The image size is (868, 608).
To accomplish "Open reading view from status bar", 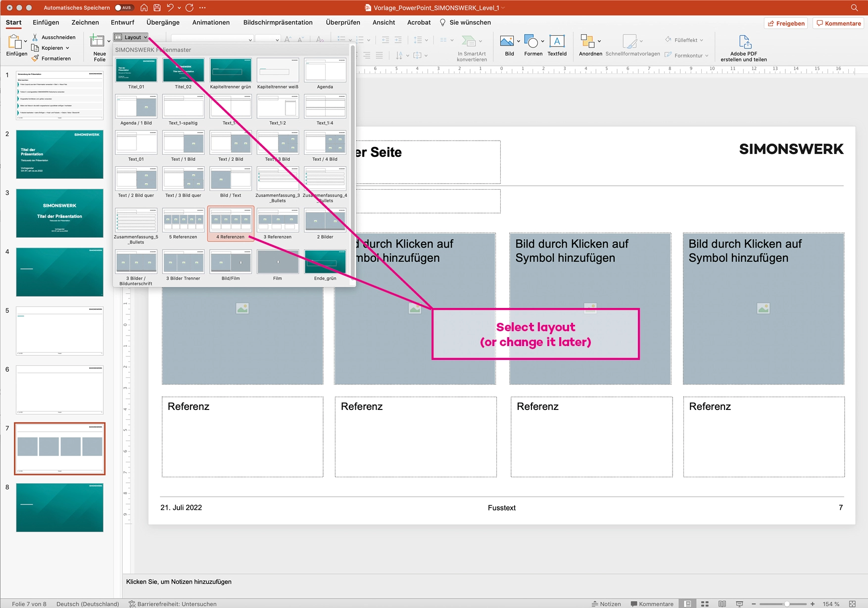I will click(722, 604).
